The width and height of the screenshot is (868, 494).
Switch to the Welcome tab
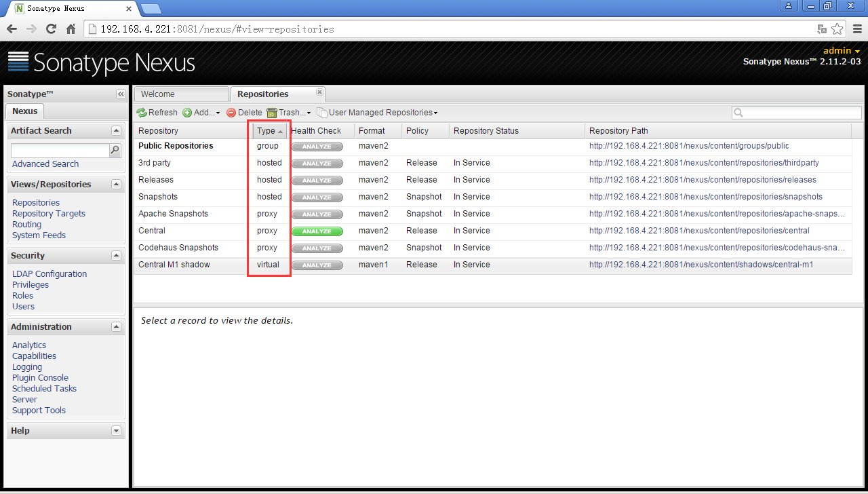[x=182, y=94]
